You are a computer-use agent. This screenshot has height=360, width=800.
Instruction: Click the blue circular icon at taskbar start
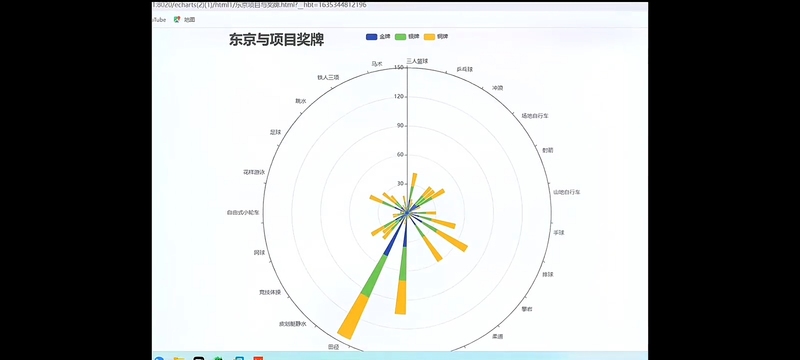tap(159, 358)
